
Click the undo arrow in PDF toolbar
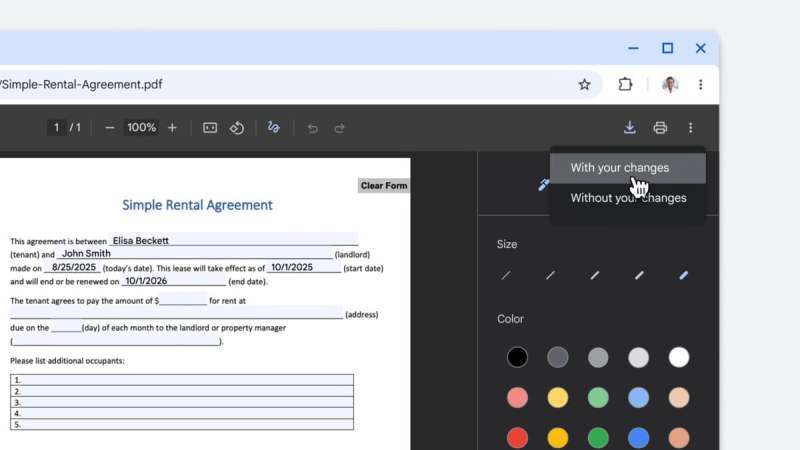pos(313,128)
